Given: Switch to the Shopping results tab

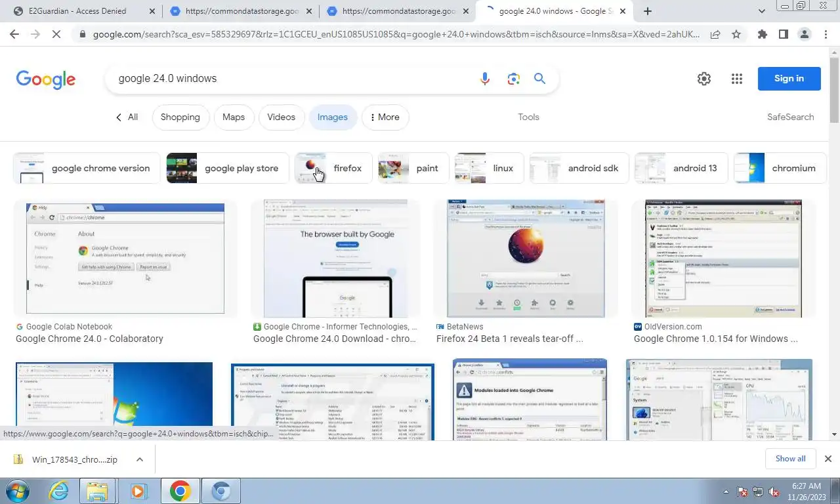Looking at the screenshot, I should tap(180, 117).
